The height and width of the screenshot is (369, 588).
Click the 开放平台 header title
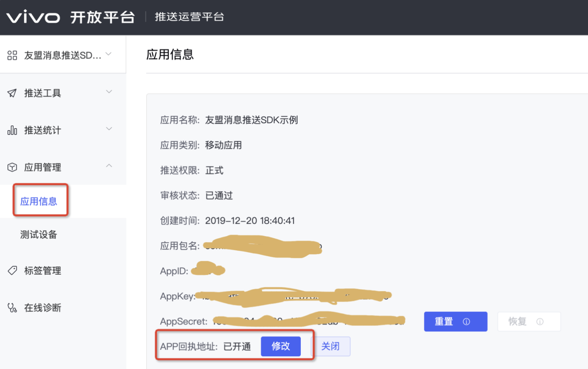pyautogui.click(x=103, y=17)
